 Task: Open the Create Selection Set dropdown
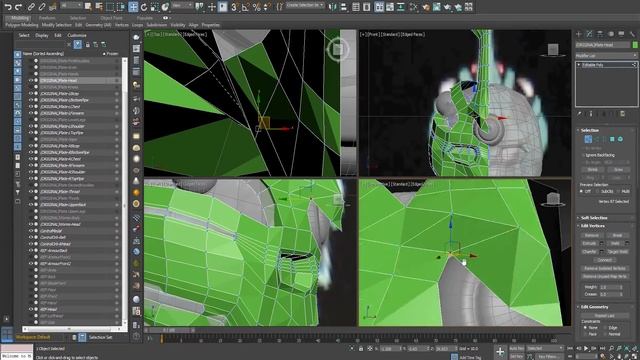304,6
